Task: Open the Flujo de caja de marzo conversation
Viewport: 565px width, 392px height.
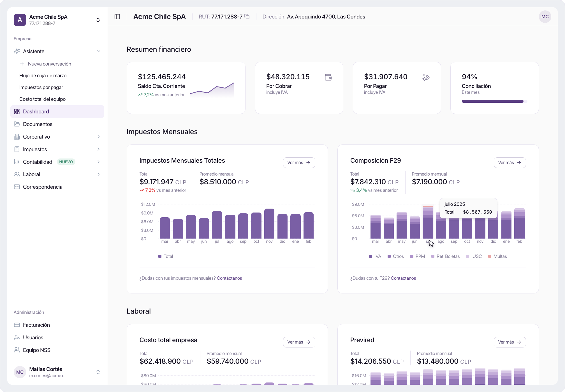Action: tap(43, 76)
